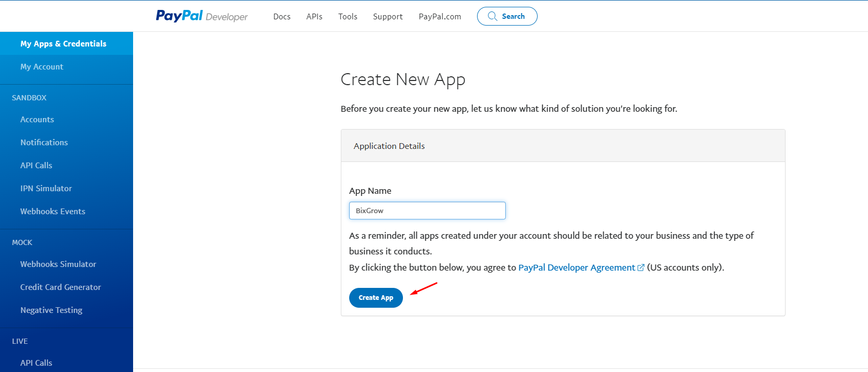Go to PayPal.com link in header
The height and width of the screenshot is (372, 868).
440,17
